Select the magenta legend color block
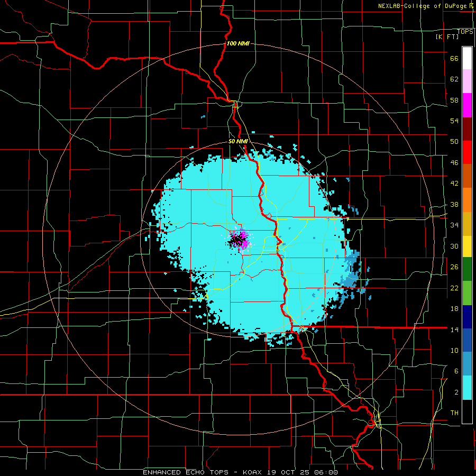 pyautogui.click(x=467, y=105)
